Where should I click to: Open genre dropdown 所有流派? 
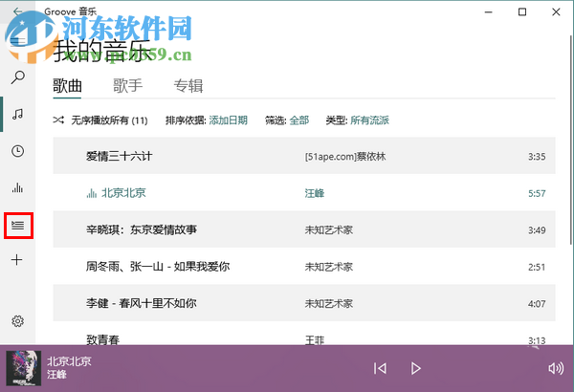(x=369, y=120)
